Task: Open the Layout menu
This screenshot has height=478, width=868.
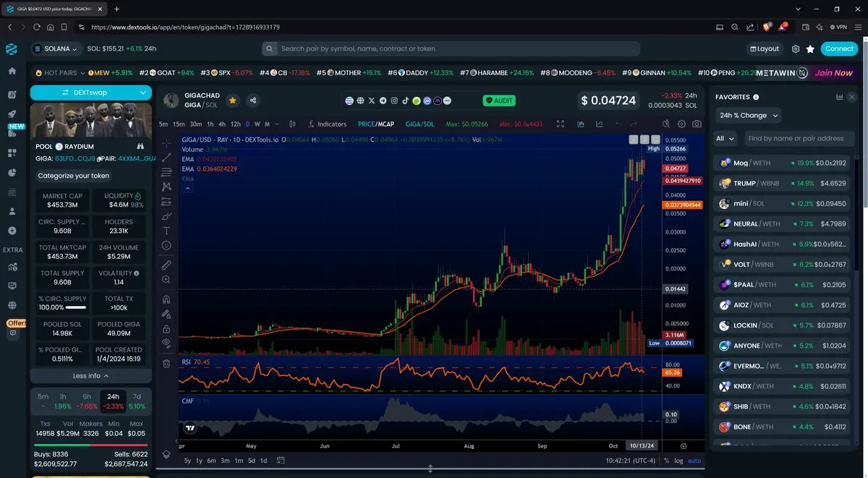Action: point(765,48)
